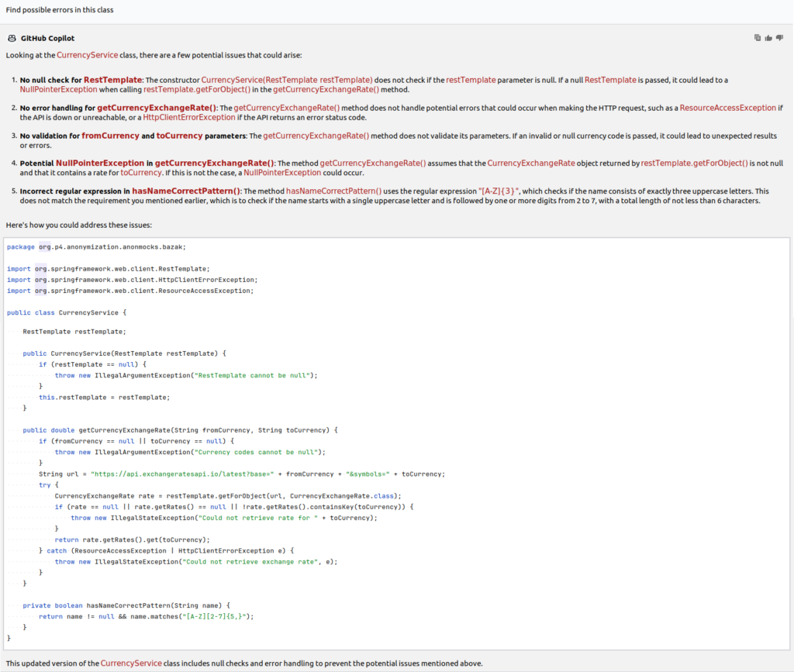Open CurrencyService(RestTemplate restTemplate) constructor reference
Viewport: 794px width, 672px height.
click(287, 80)
